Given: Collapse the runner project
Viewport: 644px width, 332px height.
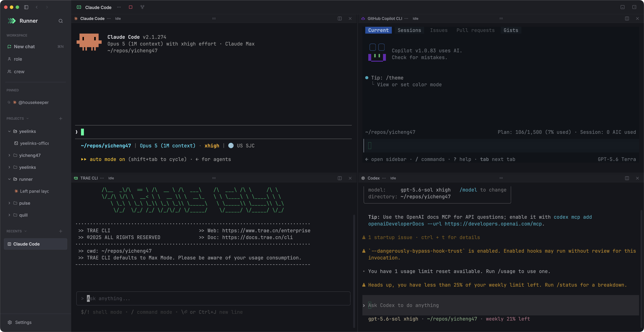Looking at the screenshot, I should (x=9, y=179).
